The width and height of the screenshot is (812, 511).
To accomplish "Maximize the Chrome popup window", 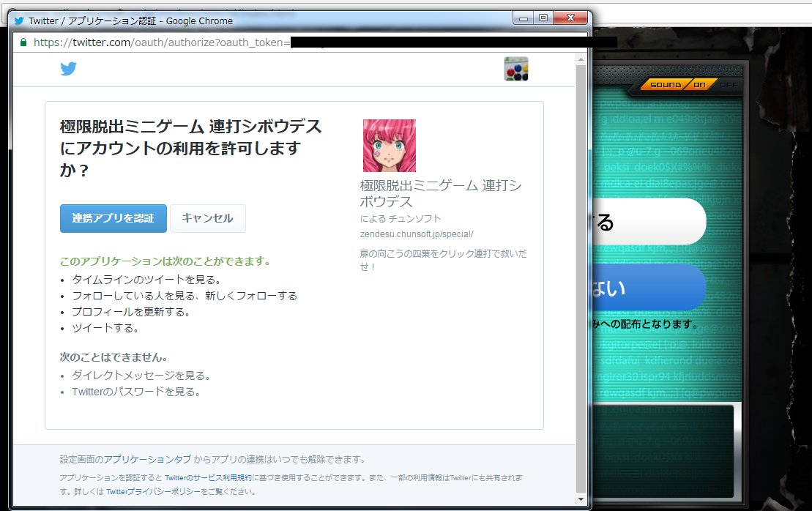I will [x=543, y=18].
